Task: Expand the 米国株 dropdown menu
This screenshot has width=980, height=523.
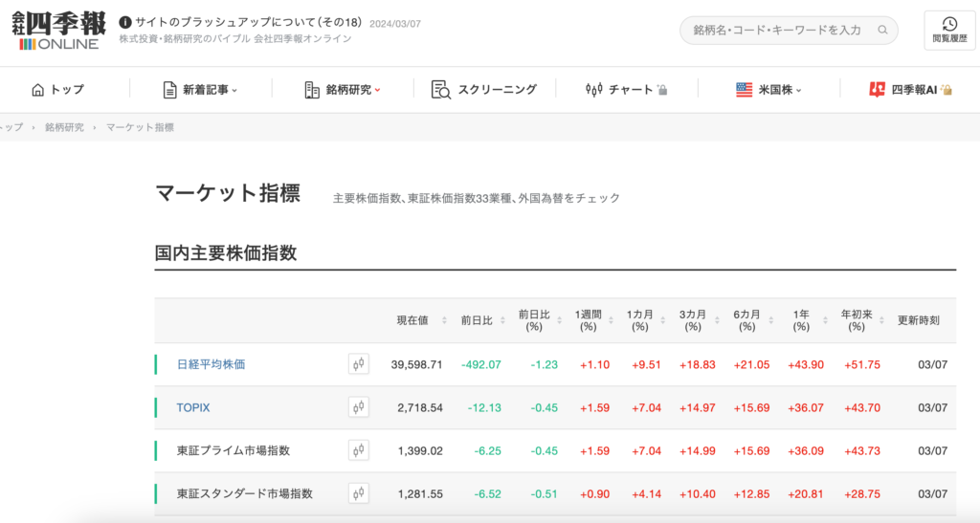Action: 768,90
